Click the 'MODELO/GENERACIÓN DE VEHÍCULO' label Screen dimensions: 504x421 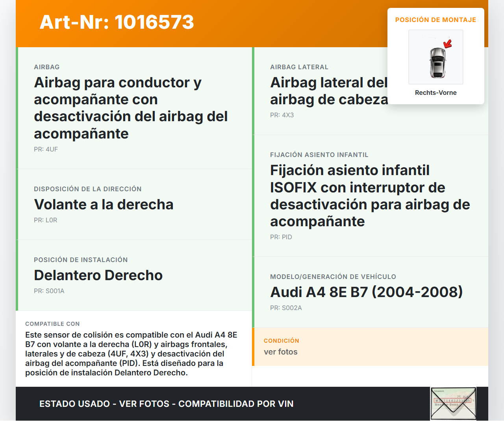[333, 277]
